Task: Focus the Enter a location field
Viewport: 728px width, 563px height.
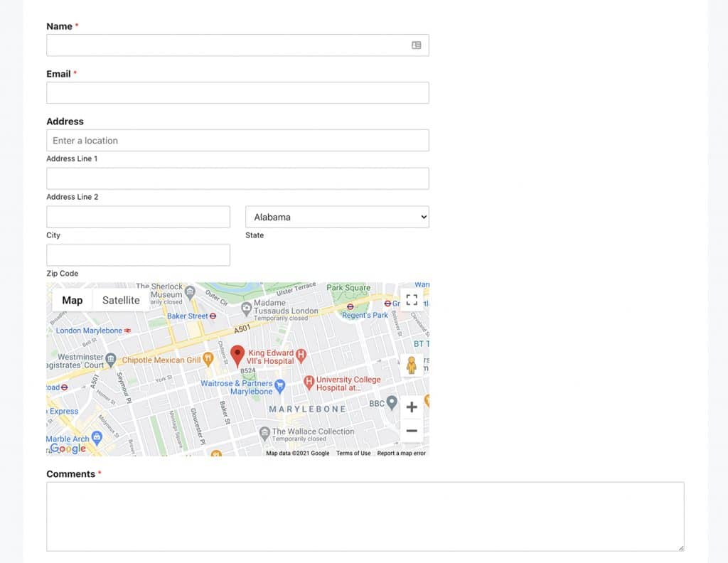Action: click(237, 140)
